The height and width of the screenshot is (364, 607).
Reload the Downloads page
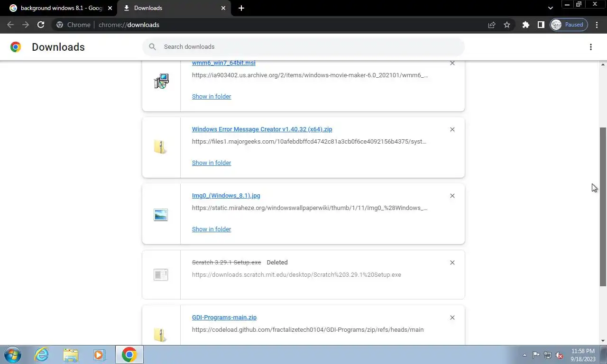coord(41,25)
